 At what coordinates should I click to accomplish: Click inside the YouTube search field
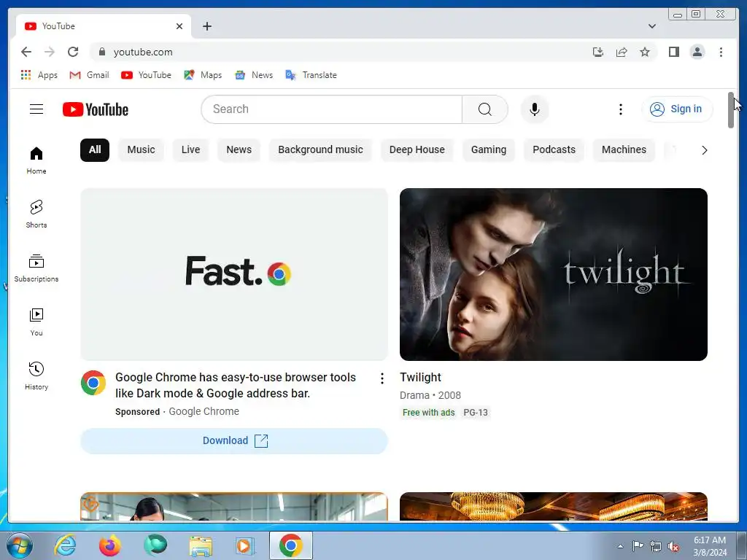pos(332,109)
